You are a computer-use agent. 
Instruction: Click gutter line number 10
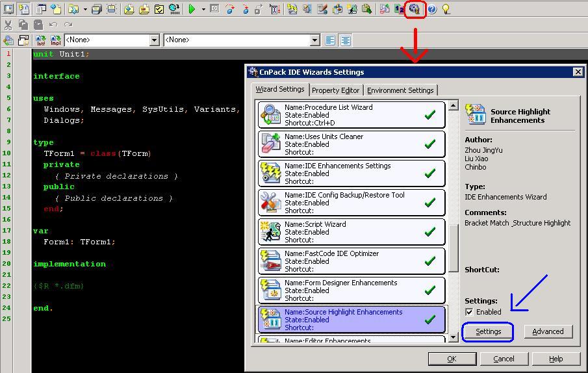click(6, 153)
